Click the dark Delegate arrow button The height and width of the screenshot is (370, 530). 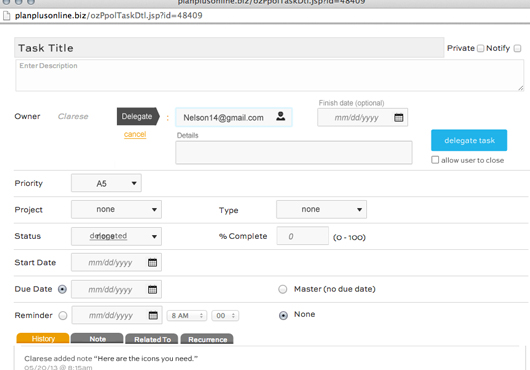pos(138,117)
